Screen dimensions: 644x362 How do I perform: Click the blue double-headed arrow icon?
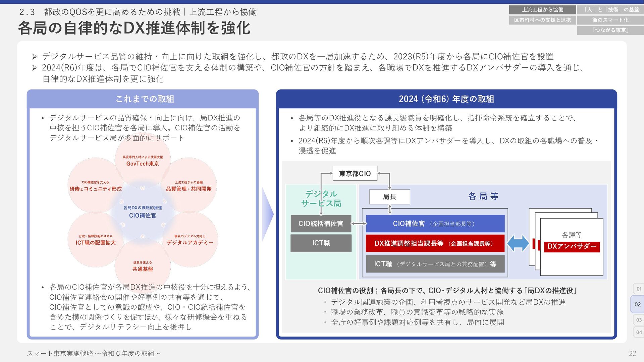[x=518, y=243]
